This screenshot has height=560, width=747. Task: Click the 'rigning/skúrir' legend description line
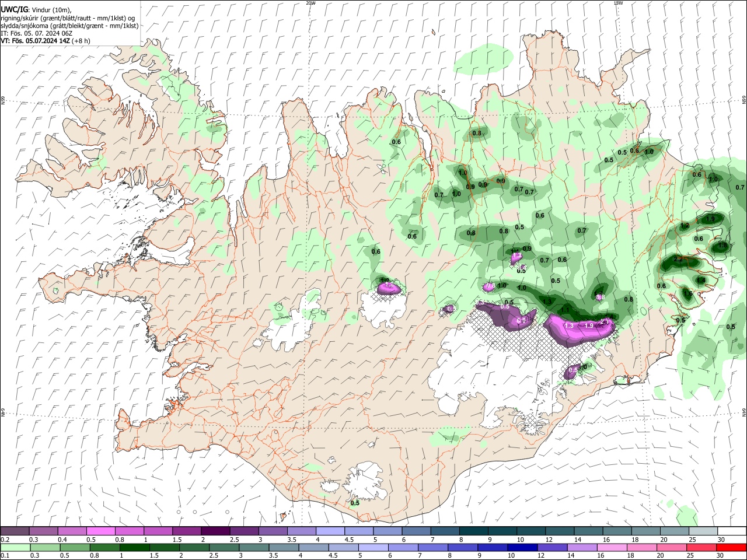point(68,18)
